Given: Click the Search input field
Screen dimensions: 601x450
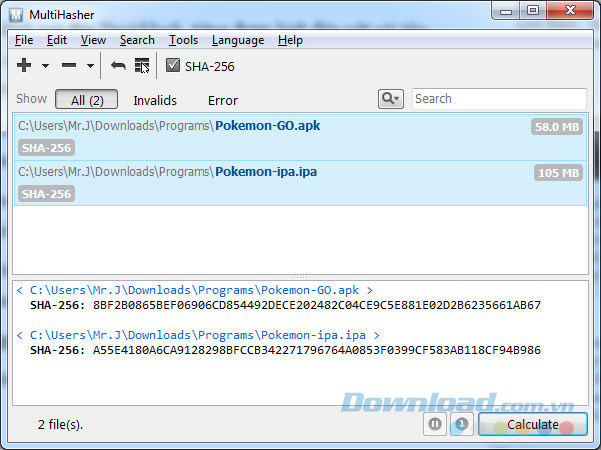Looking at the screenshot, I should (x=499, y=99).
